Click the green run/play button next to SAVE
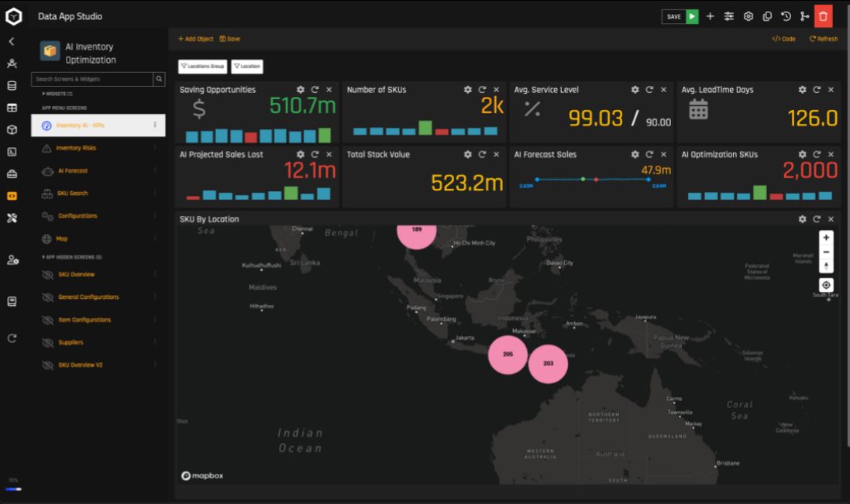The image size is (850, 504). click(x=692, y=17)
